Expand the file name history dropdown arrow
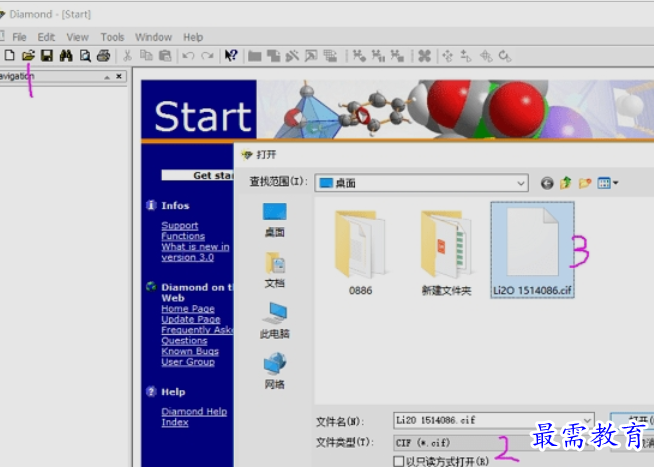 (x=587, y=420)
